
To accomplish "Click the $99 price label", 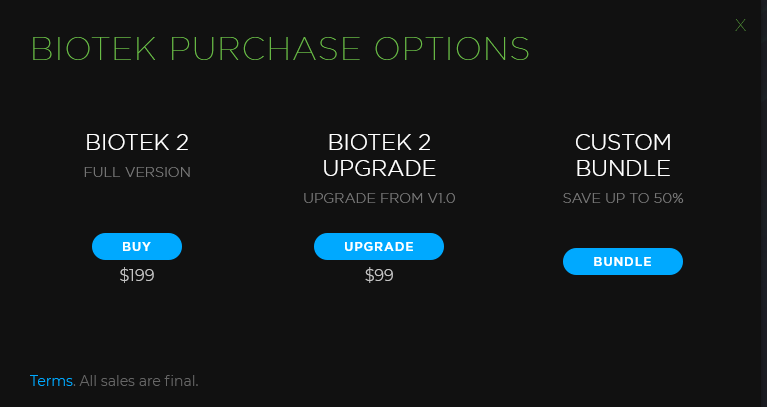I will click(x=379, y=275).
